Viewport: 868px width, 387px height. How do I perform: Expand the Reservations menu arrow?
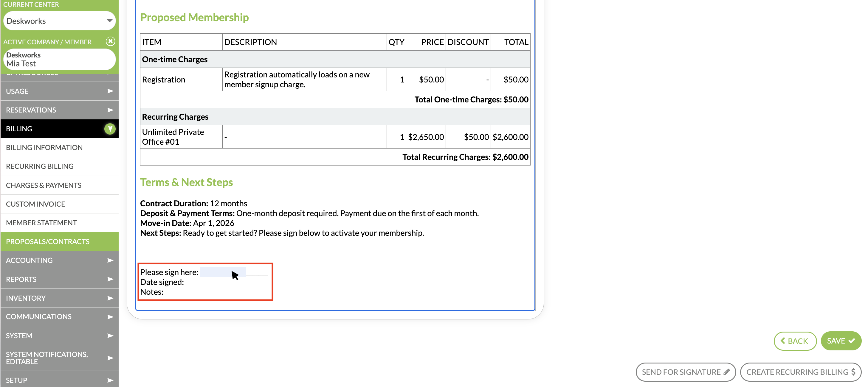point(110,110)
